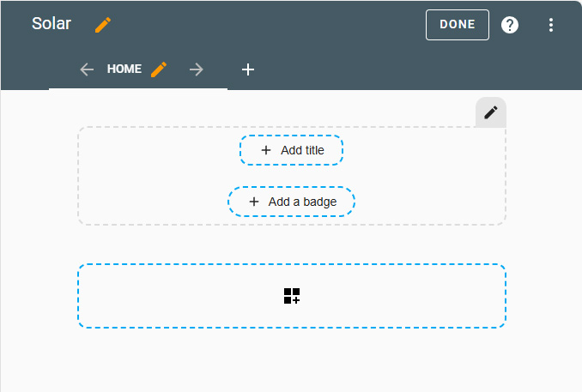Click the Add a badge button
This screenshot has height=392, width=582.
pos(291,202)
